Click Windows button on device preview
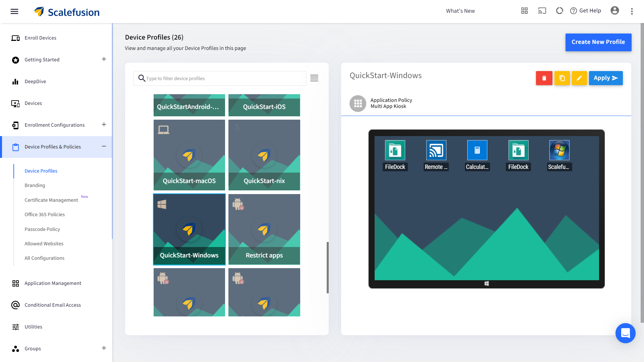 (x=486, y=284)
